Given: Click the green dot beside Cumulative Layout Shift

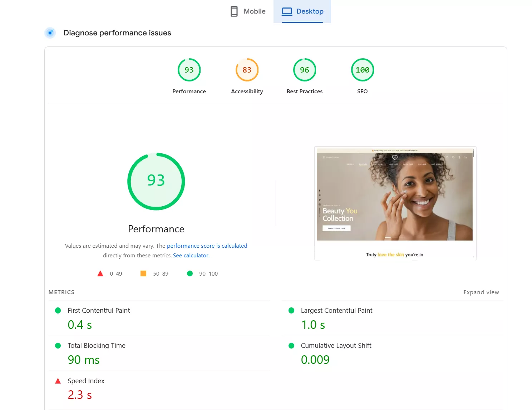Looking at the screenshot, I should point(291,346).
